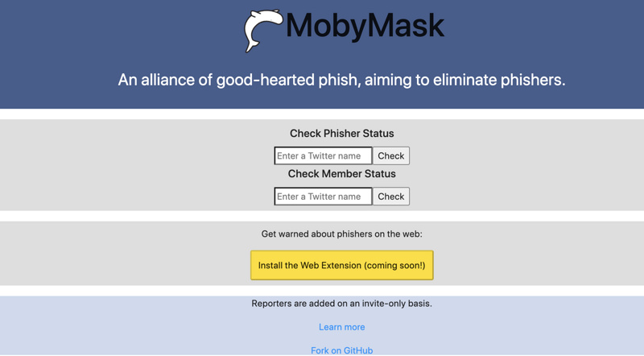Click the invite-only reporters notice text

click(341, 304)
